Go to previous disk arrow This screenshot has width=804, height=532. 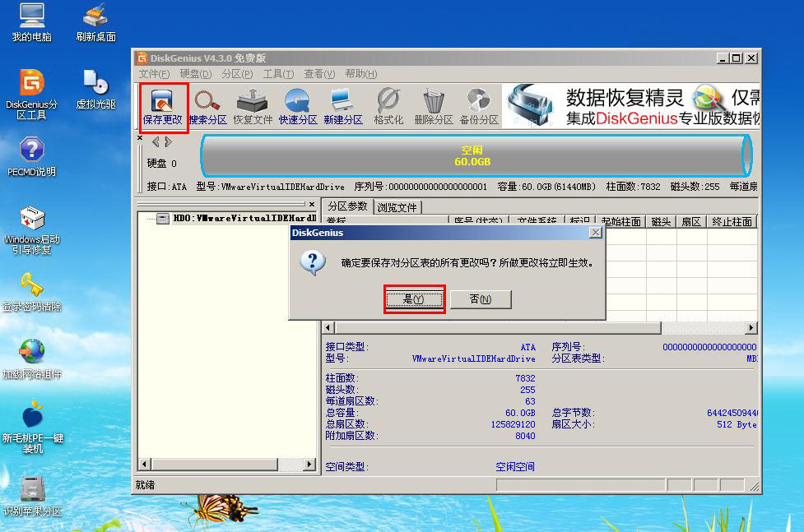(x=156, y=142)
